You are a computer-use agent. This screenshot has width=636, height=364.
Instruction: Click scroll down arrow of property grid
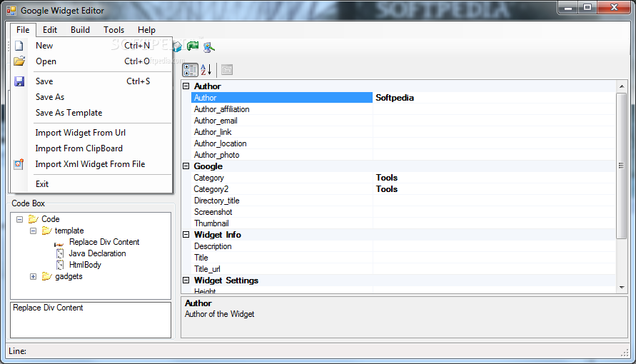coord(622,288)
